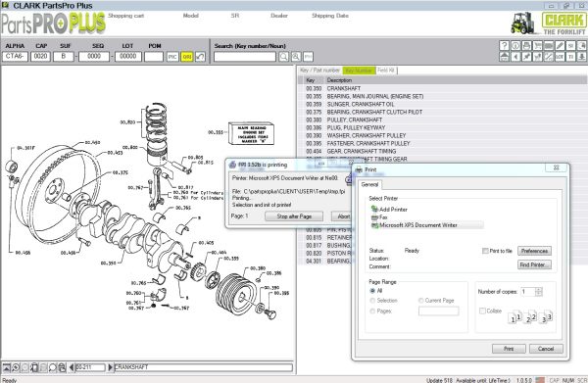
Task: Click the figure number field at the bottom
Action: pyautogui.click(x=90, y=367)
